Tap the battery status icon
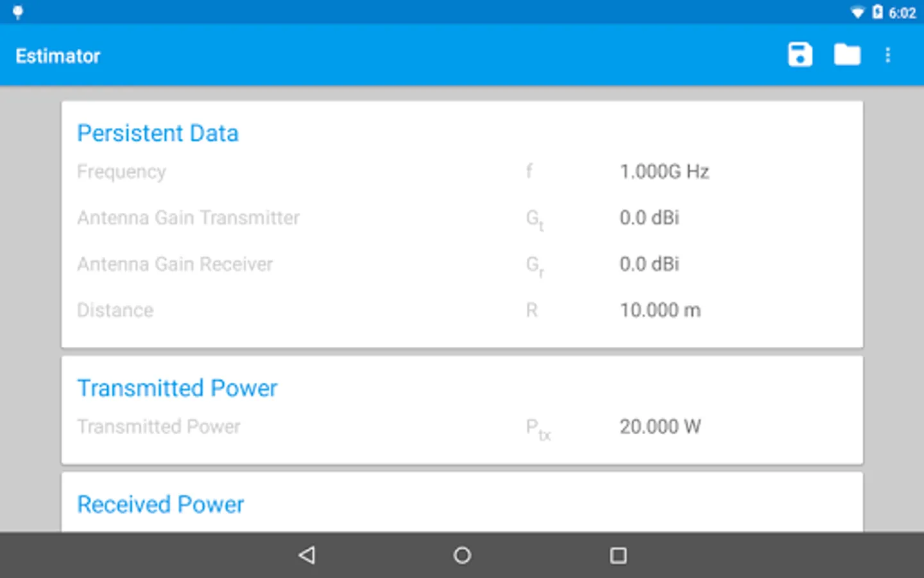The width and height of the screenshot is (924, 578). pos(877,12)
